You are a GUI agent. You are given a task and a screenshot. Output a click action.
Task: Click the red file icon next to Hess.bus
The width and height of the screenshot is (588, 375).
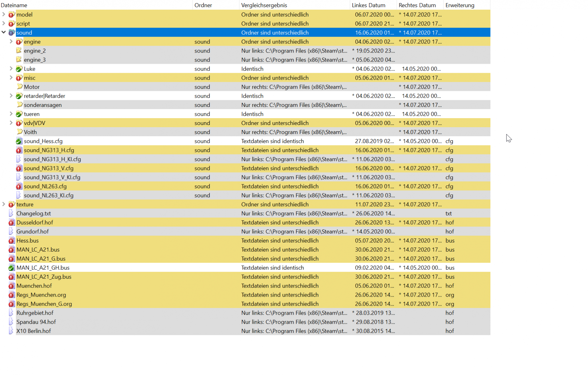pos(12,241)
